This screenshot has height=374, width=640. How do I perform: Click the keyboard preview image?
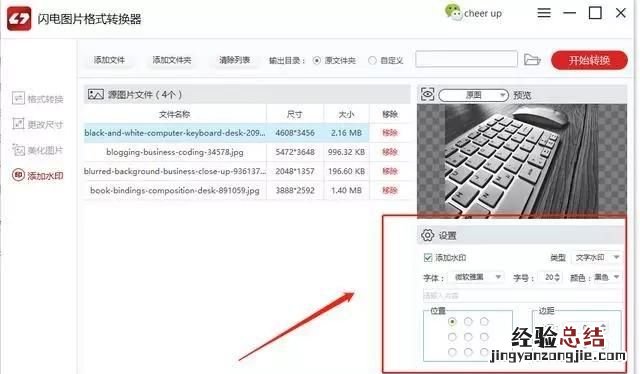522,161
